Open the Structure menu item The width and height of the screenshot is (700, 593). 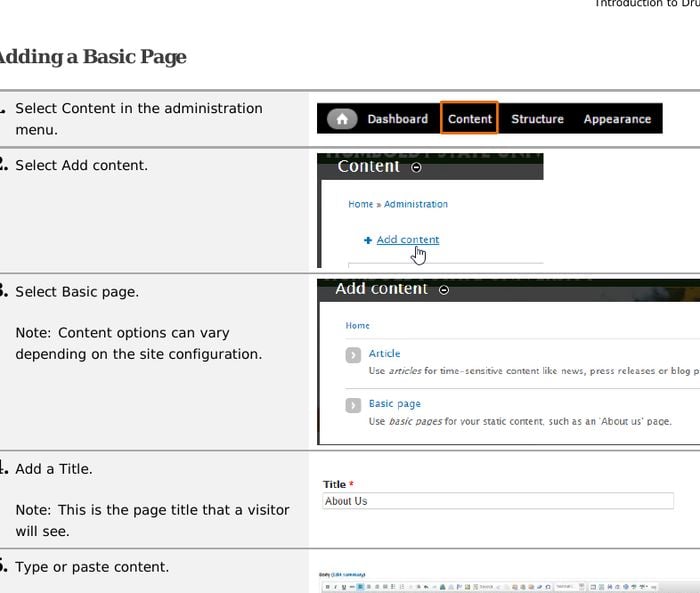click(537, 119)
